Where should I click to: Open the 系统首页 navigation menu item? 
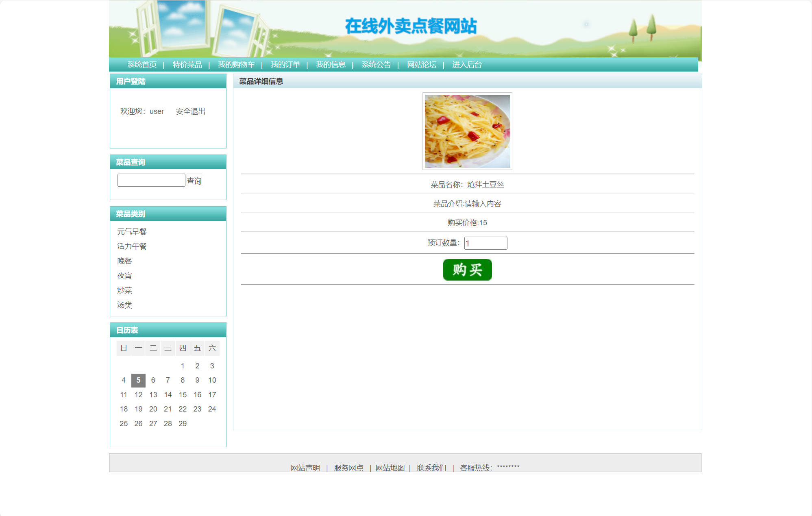[x=142, y=64]
